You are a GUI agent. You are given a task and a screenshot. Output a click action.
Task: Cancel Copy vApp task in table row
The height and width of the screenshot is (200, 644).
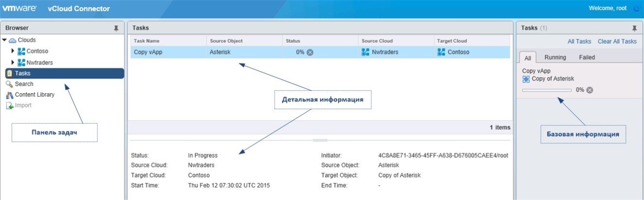310,52
